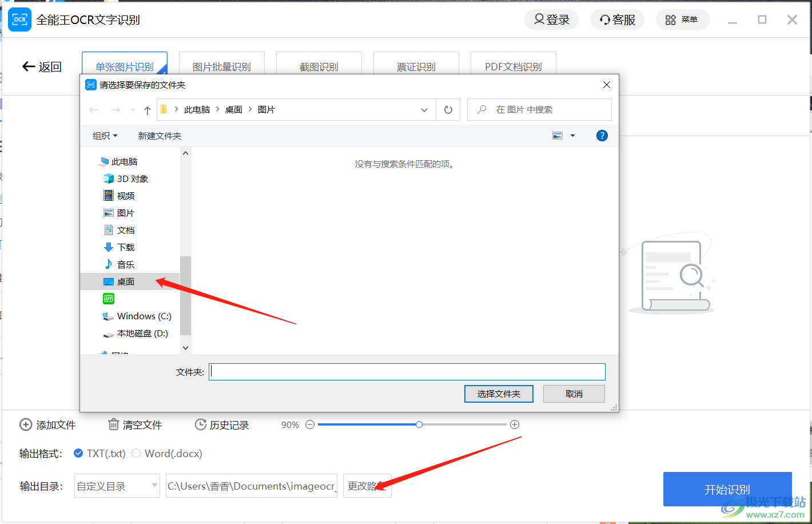The image size is (812, 524).
Task: Go back with the 返回 arrow
Action: pyautogui.click(x=42, y=67)
